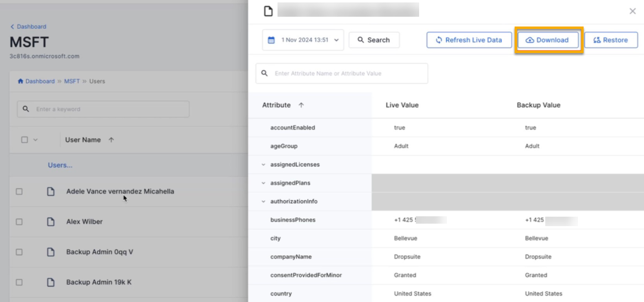The image size is (644, 302).
Task: Click sort arrow next to Attribute column
Action: (x=301, y=105)
